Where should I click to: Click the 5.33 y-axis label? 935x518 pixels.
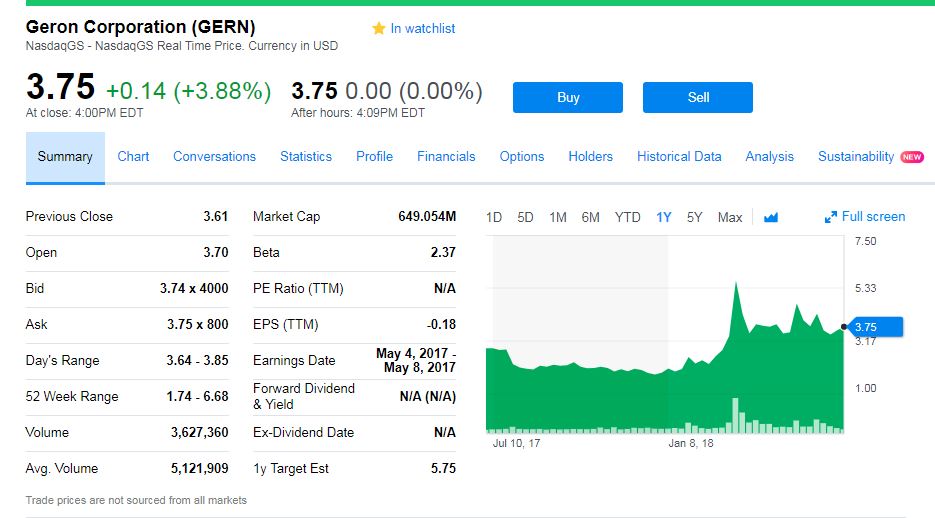(865, 288)
